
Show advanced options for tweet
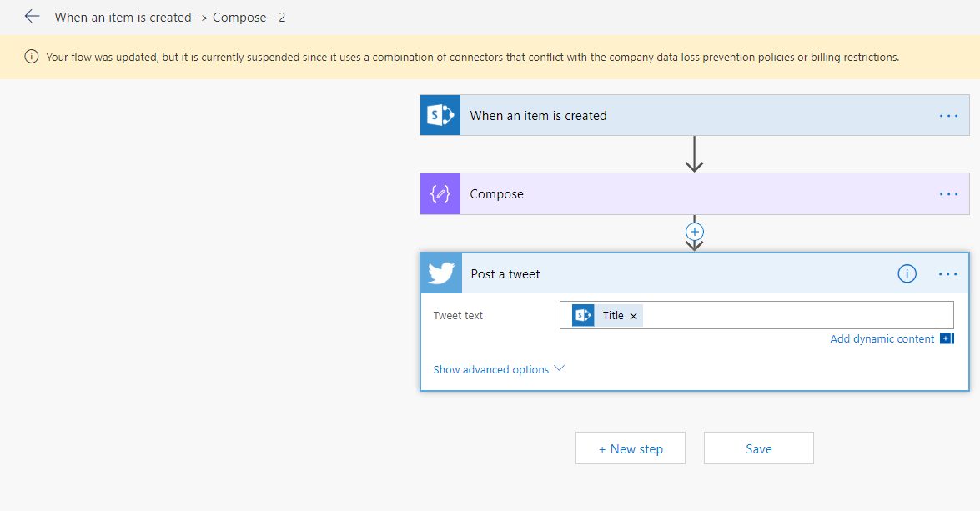490,370
